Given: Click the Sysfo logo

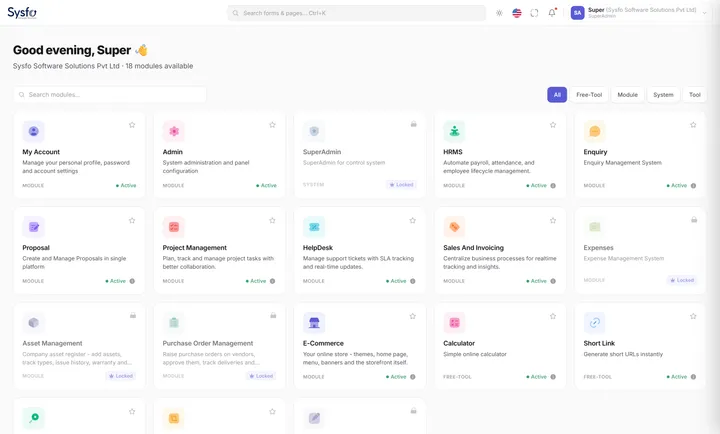Looking at the screenshot, I should tap(22, 12).
